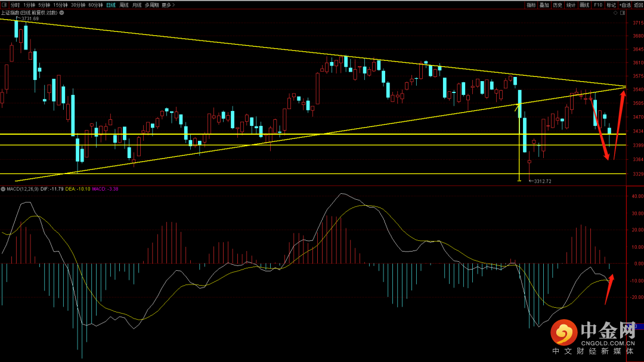Click the 返回 back button
644x362 pixels.
[638, 5]
